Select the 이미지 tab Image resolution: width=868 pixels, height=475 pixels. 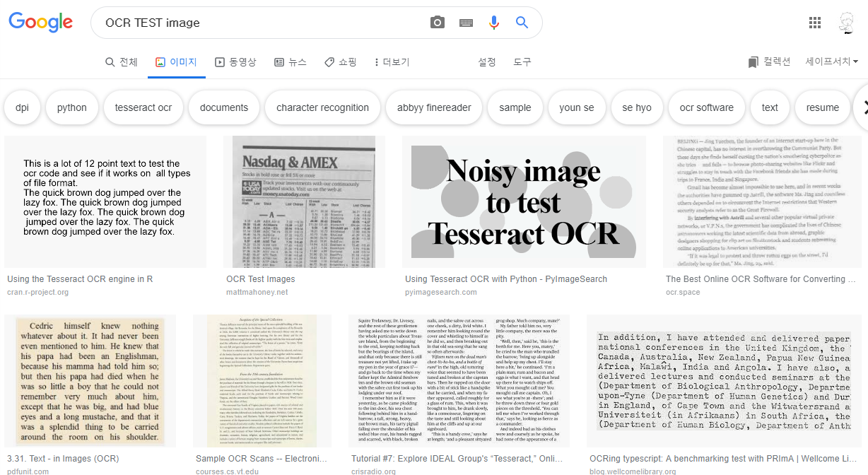coord(176,62)
